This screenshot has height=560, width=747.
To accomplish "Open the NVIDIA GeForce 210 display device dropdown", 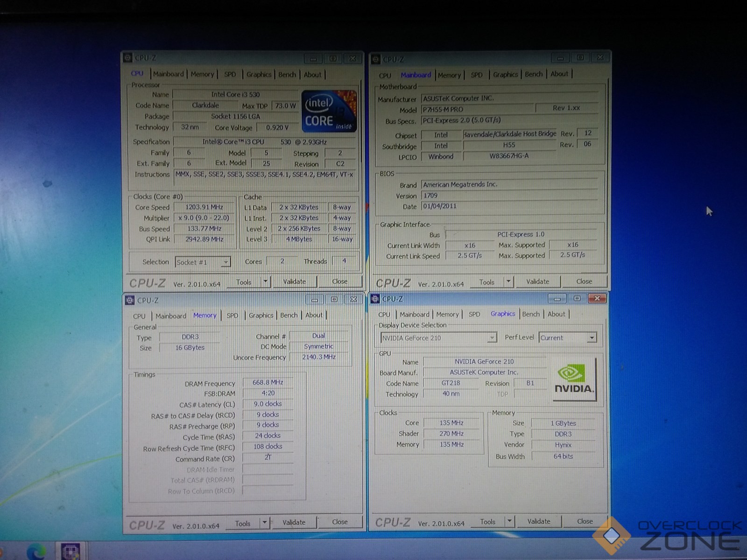I will point(492,337).
